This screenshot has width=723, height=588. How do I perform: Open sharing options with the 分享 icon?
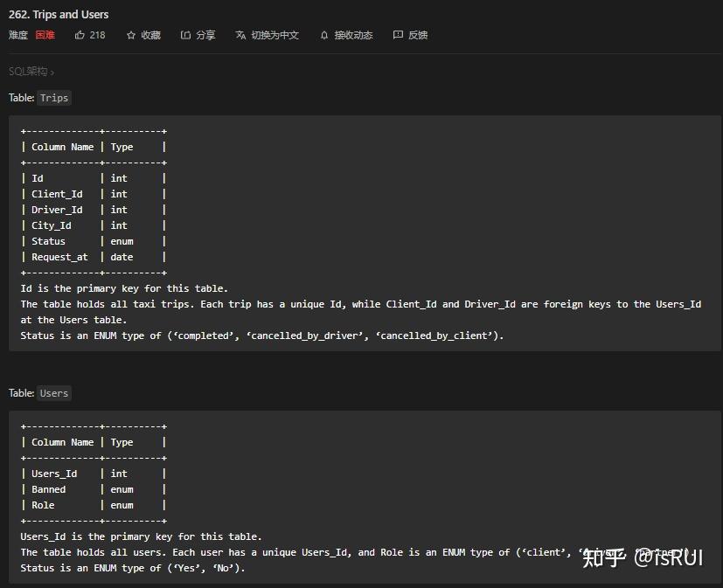[186, 35]
